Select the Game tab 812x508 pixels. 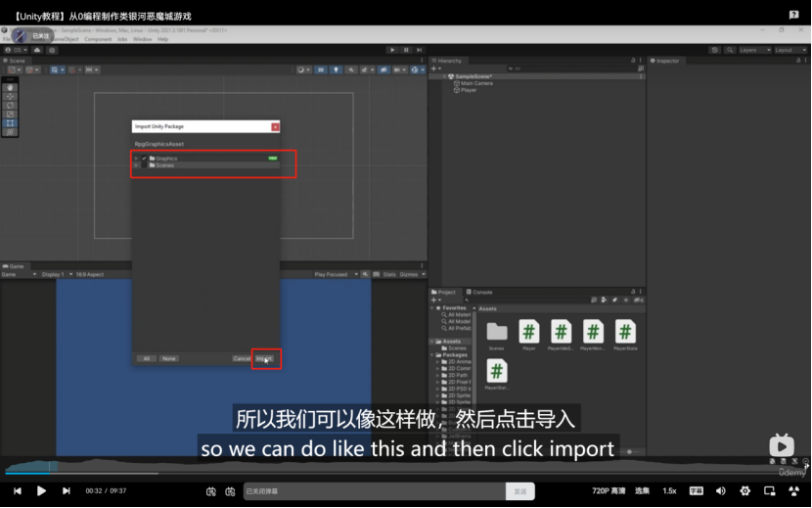coord(14,266)
